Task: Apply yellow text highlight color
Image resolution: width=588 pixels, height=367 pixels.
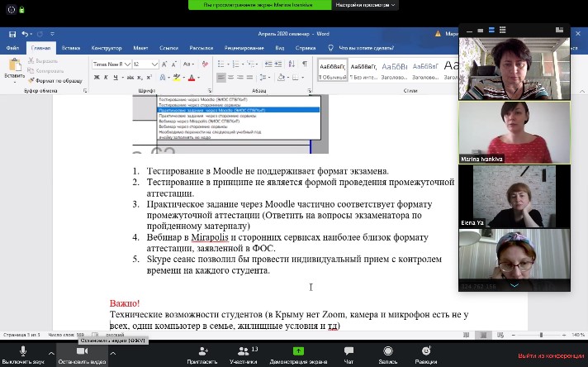Action: 176,78
